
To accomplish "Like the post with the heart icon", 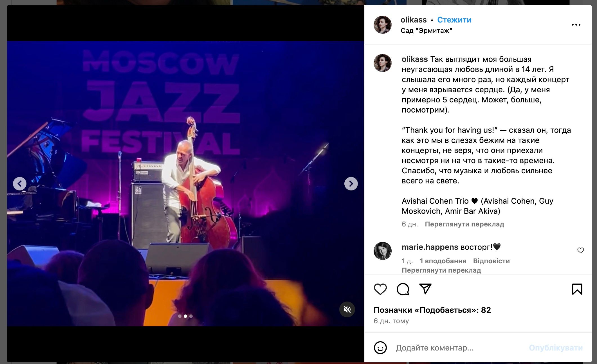I will click(x=380, y=289).
